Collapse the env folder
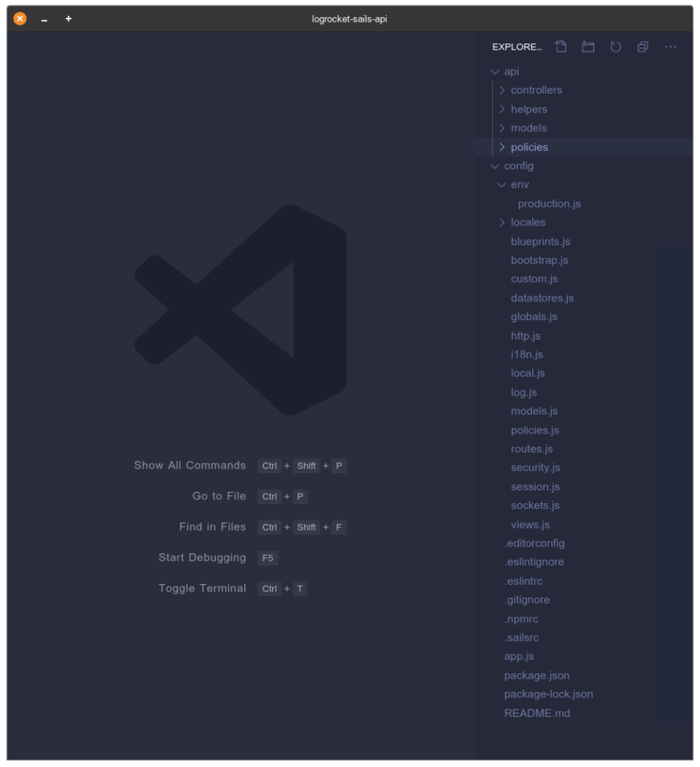This screenshot has height=767, width=700. tap(503, 184)
